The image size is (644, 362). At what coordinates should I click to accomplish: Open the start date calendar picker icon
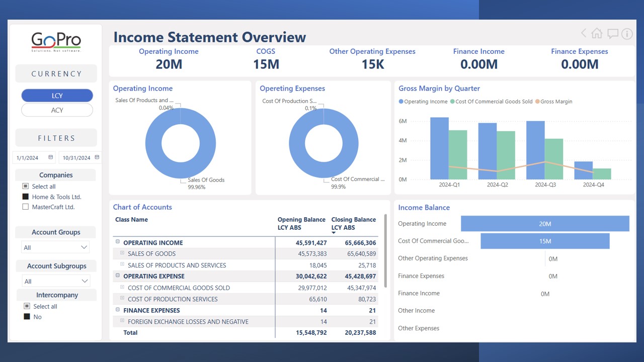[50, 157]
